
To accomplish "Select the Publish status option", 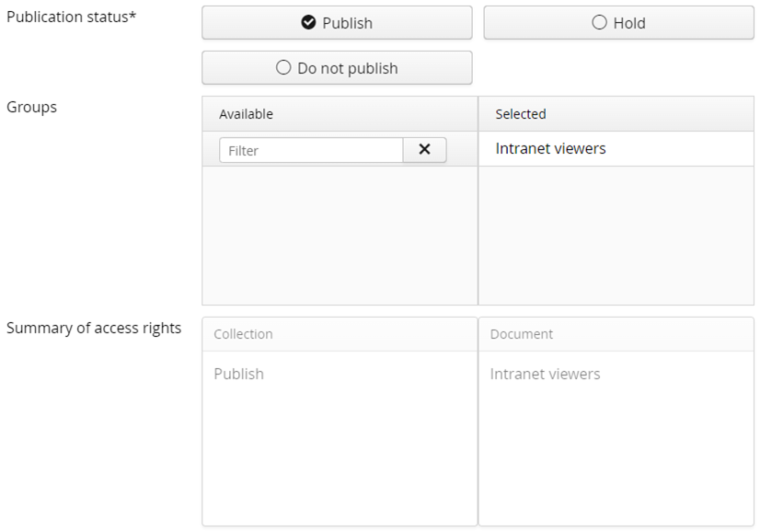I will point(337,23).
